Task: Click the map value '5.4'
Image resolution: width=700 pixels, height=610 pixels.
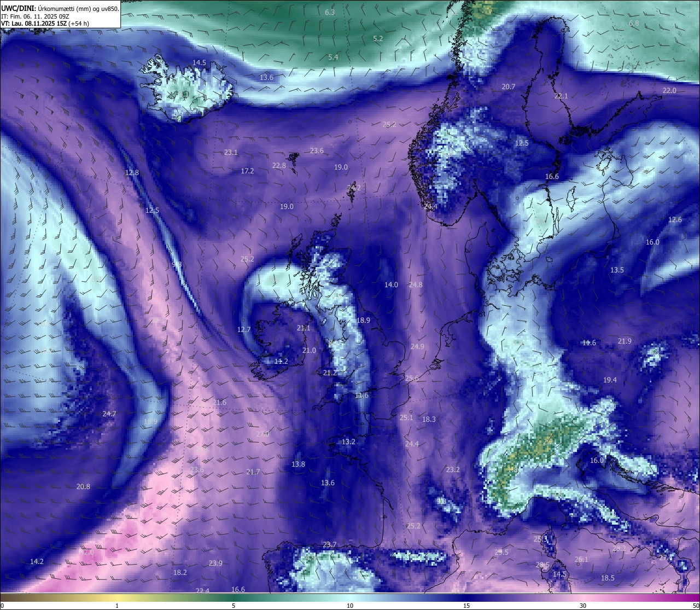Action: [333, 57]
